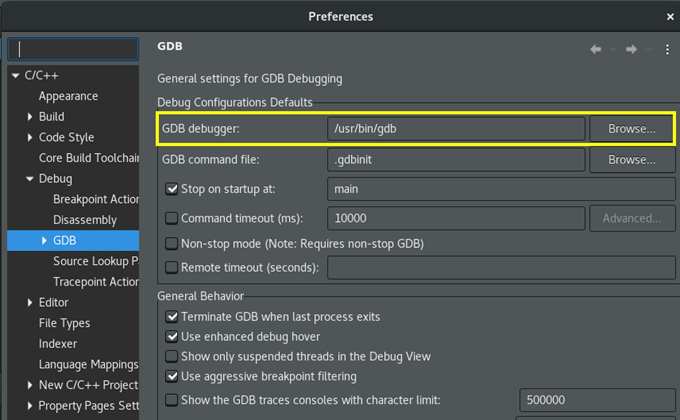Click General settings for GDB Debugging text

pos(249,79)
